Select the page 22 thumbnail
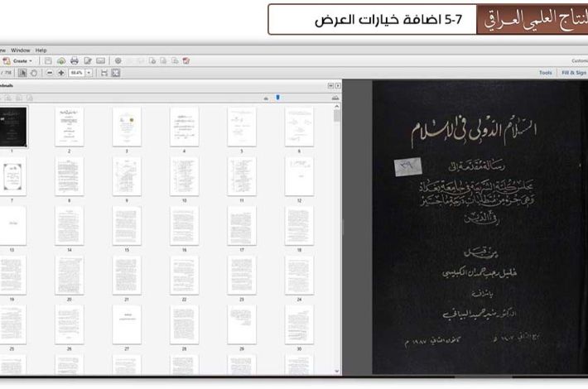 (184, 275)
